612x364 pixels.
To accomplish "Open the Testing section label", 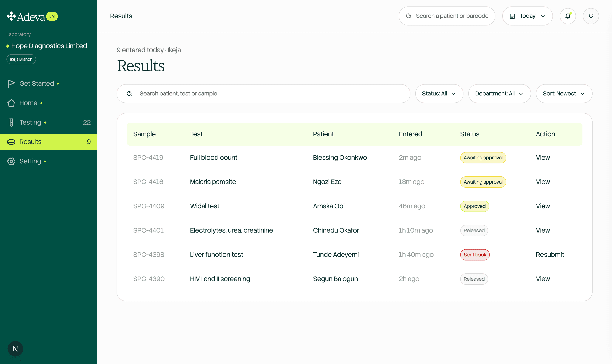I will [x=30, y=122].
